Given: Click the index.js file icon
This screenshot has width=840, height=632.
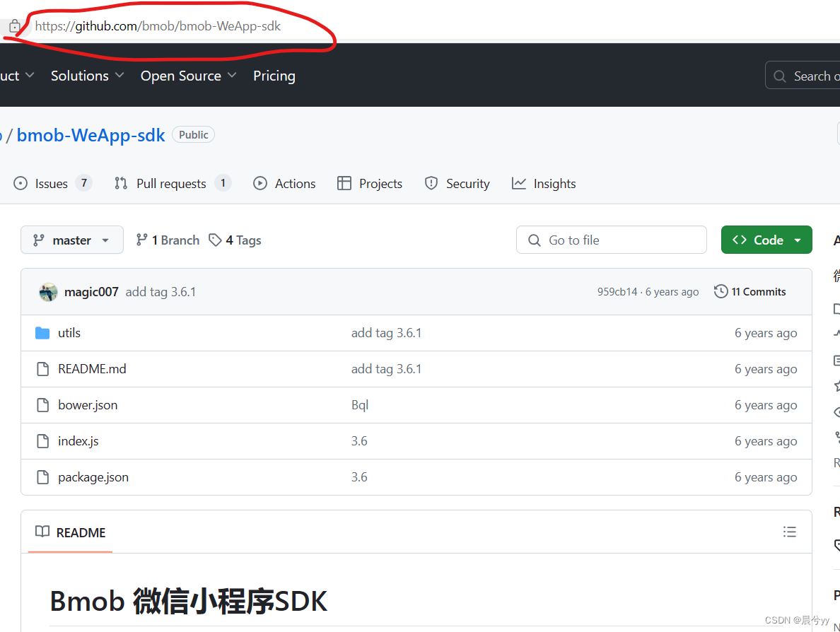Looking at the screenshot, I should pyautogui.click(x=42, y=441).
